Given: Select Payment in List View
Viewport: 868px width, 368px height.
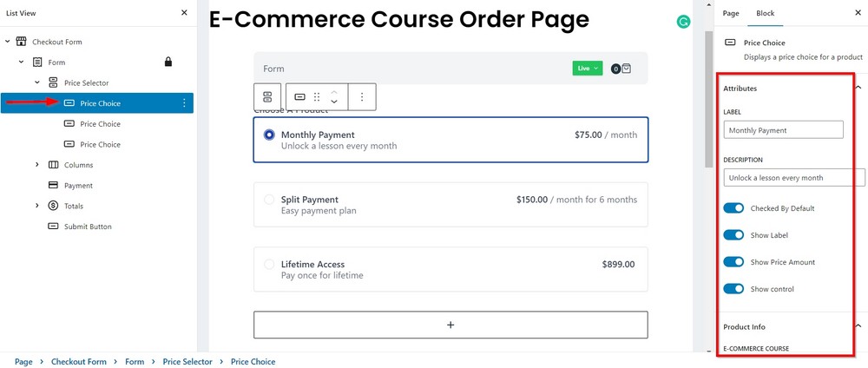Looking at the screenshot, I should (x=78, y=186).
